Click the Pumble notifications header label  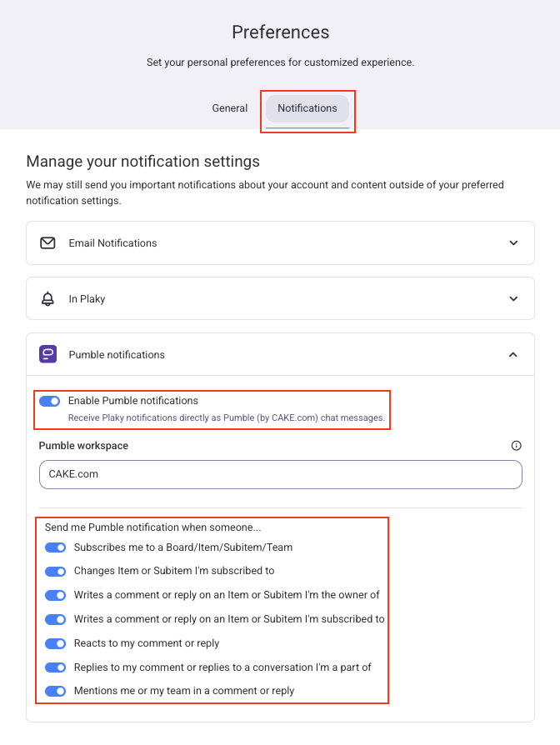click(x=117, y=355)
